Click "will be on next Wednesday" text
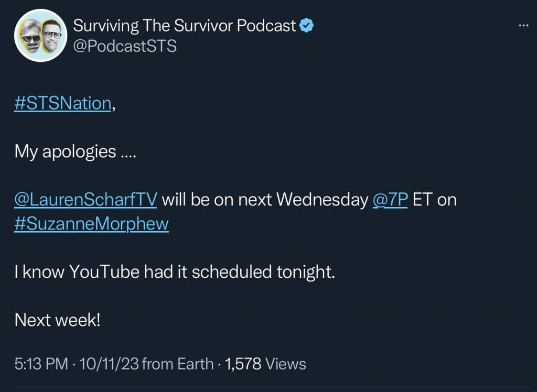Image resolution: width=537 pixels, height=392 pixels. tap(265, 200)
